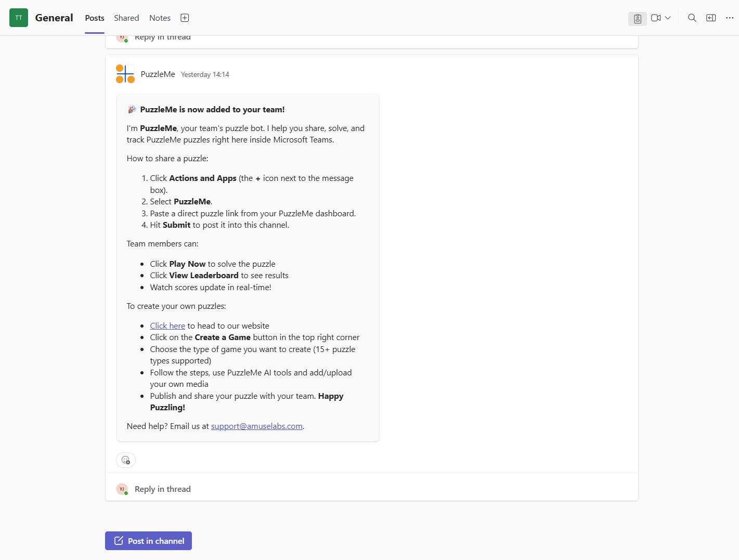
Task: Open the support@amuselabs.com email link
Action: click(256, 426)
